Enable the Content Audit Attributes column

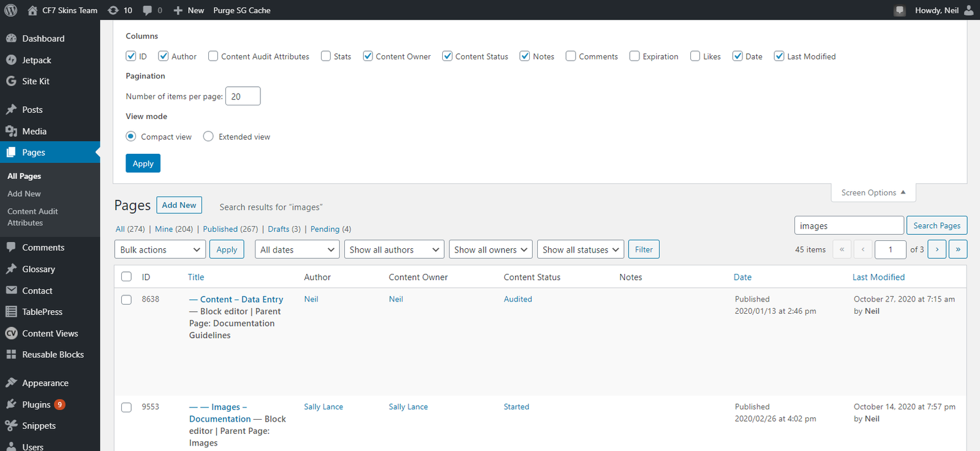[213, 56]
